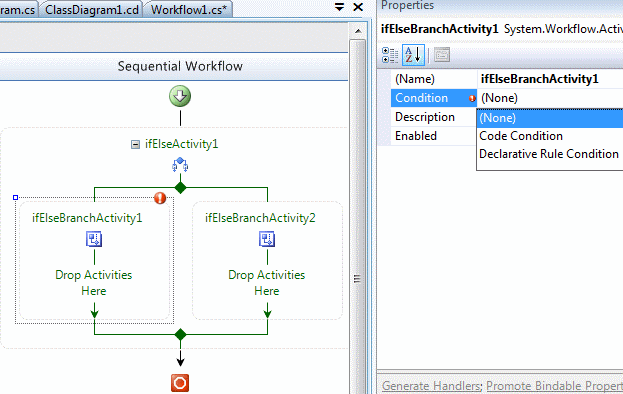The height and width of the screenshot is (394, 623).
Task: Click the designer vertical scrollbar thumb
Action: 358,216
